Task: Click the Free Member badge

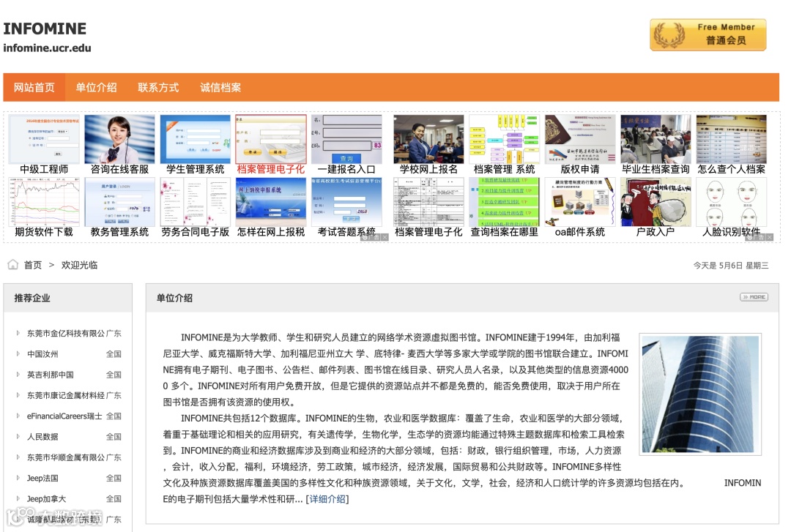Action: coord(708,35)
